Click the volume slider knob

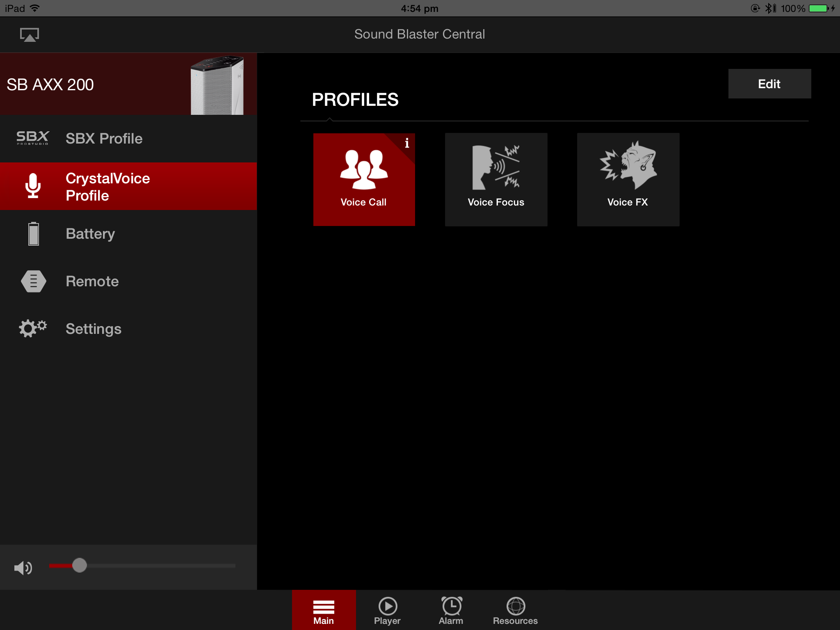click(80, 565)
